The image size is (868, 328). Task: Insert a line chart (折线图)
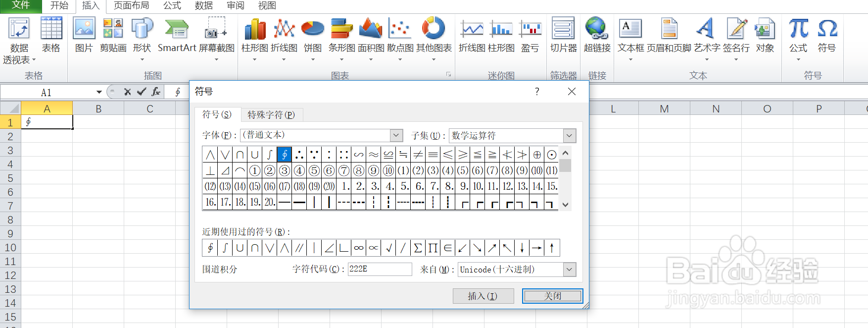point(284,40)
